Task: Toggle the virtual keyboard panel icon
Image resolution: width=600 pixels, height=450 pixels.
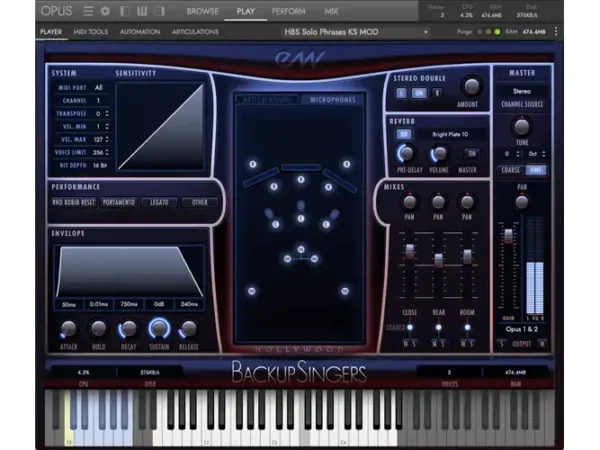Action: [x=142, y=11]
